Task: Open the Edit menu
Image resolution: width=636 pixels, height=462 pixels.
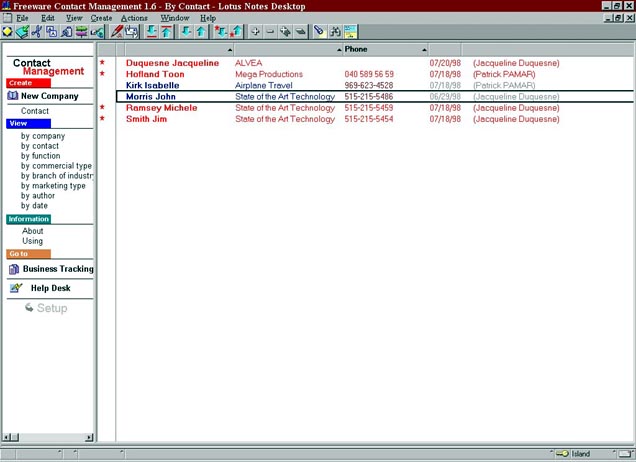Action: (47, 18)
